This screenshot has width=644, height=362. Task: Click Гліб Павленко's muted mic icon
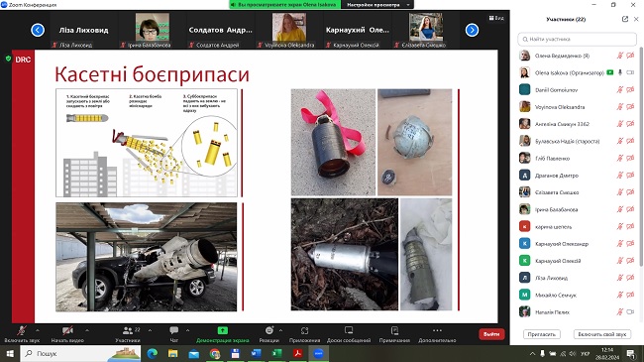point(620,158)
